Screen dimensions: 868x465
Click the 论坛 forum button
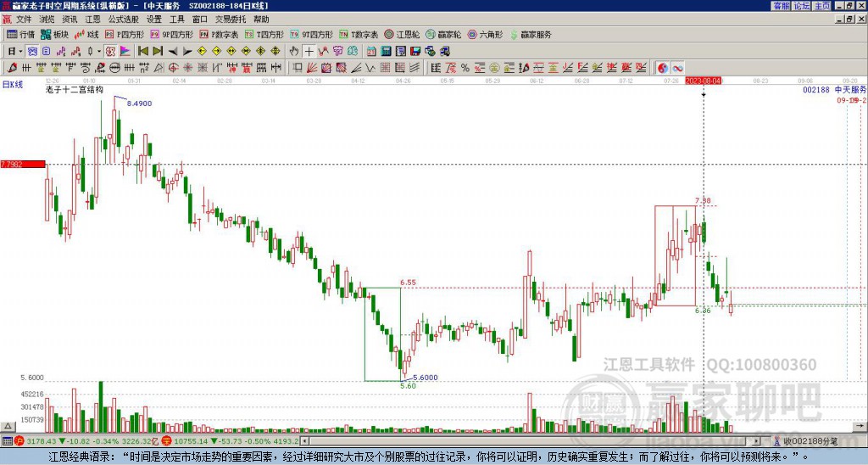801,6
